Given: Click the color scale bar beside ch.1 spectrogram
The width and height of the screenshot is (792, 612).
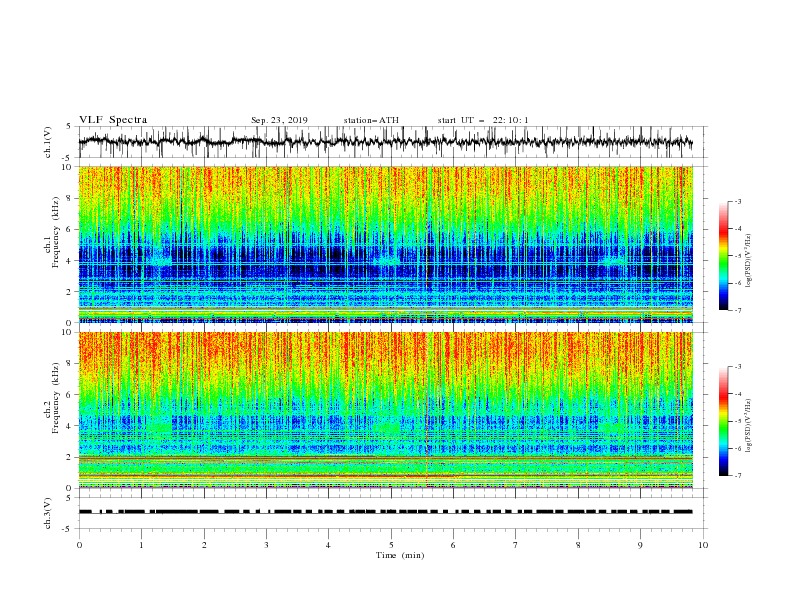Looking at the screenshot, I should (723, 256).
